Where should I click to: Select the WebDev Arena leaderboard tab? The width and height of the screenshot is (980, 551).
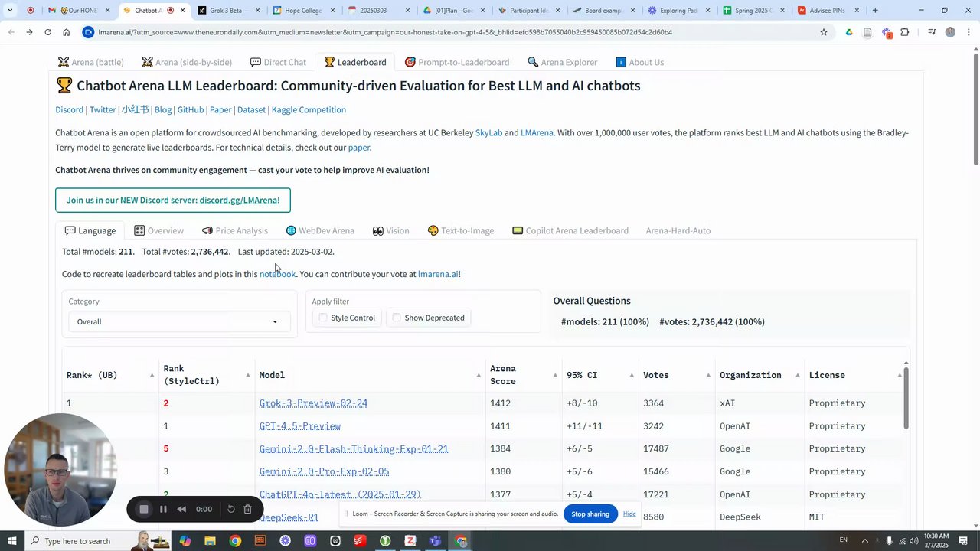[320, 230]
